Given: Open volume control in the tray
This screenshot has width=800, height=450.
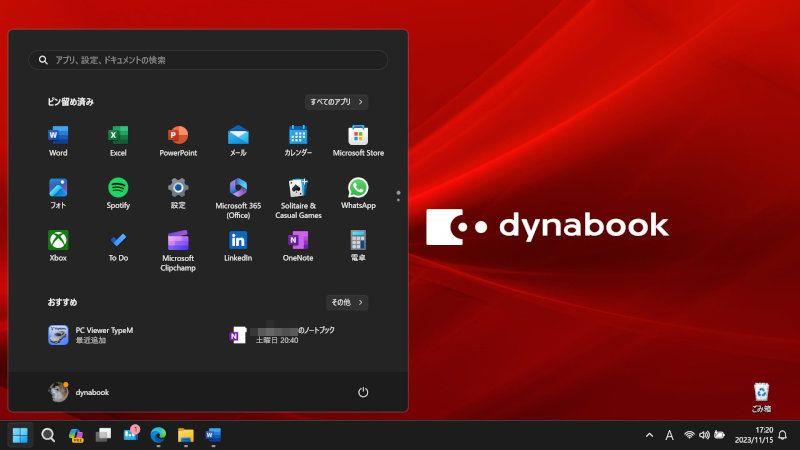Looking at the screenshot, I should coord(705,435).
